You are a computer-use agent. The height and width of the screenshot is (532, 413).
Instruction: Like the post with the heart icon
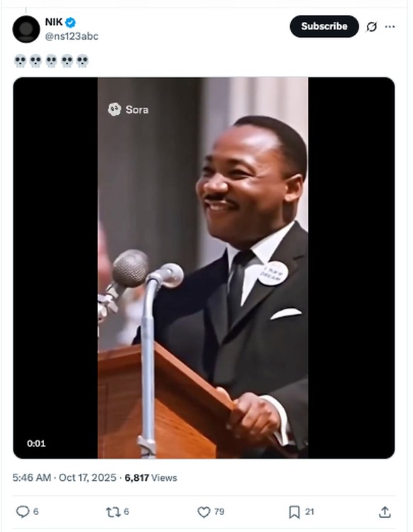[204, 512]
